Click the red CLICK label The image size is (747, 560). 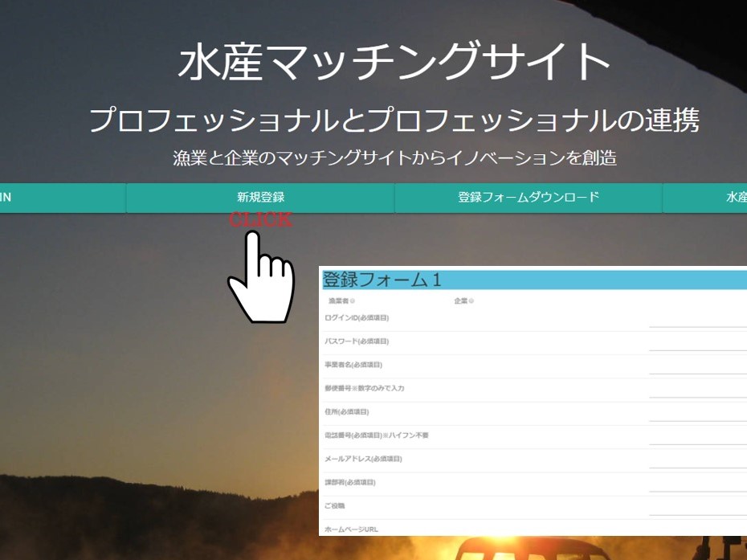[260, 219]
